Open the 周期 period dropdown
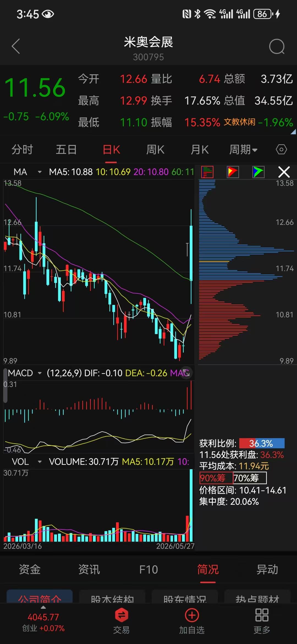This screenshot has height=644, width=297. [x=243, y=150]
